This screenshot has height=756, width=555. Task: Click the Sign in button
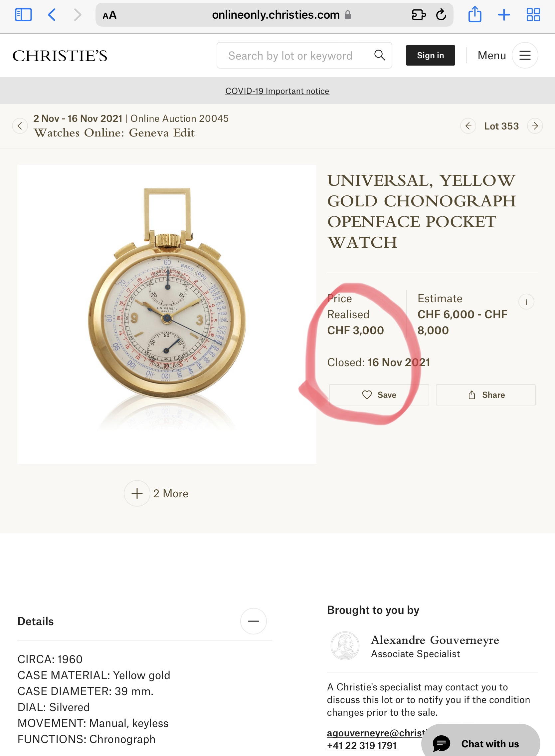430,55
